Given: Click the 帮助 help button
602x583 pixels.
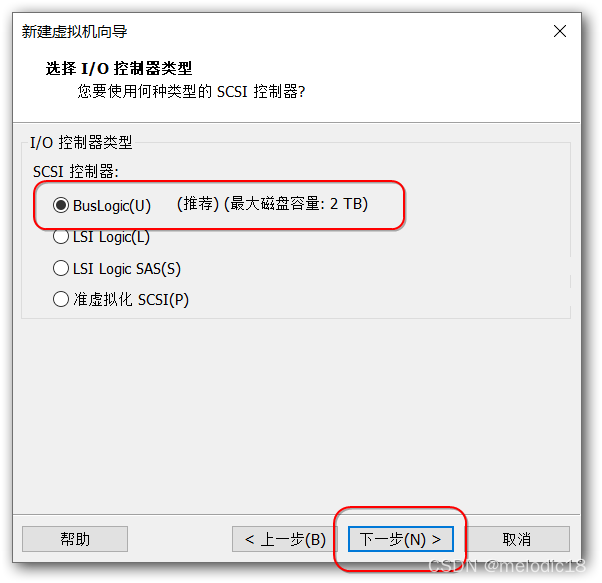Looking at the screenshot, I should [x=75, y=539].
